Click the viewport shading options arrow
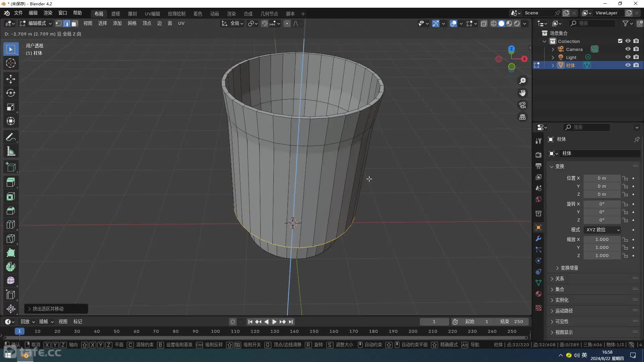 [525, 23]
